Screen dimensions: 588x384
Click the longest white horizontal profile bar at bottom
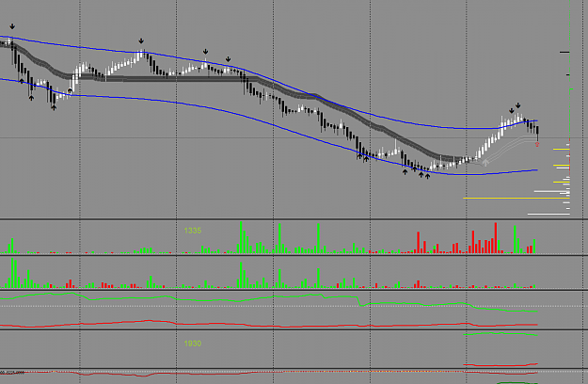[x=548, y=215]
